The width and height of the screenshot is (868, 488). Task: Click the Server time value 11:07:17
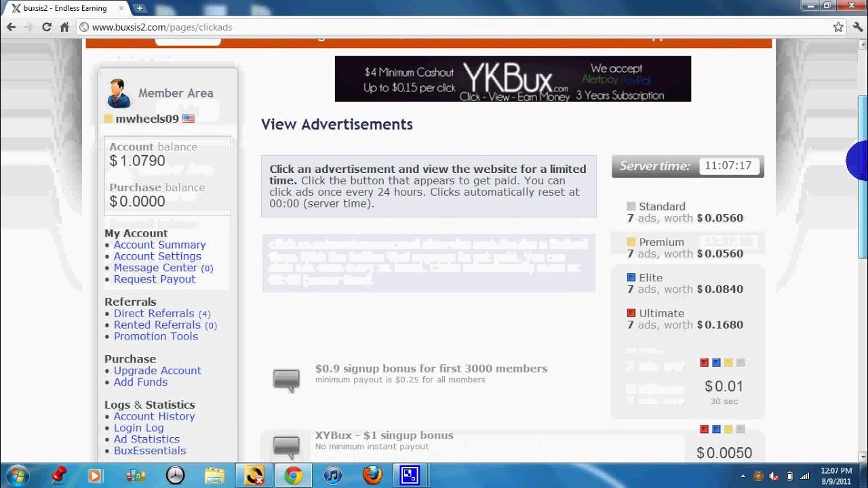(x=728, y=166)
